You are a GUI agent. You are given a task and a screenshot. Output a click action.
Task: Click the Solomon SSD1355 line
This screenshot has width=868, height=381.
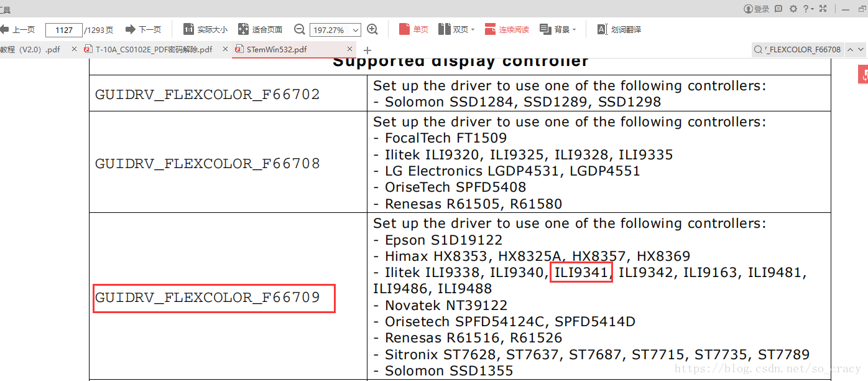coord(443,370)
